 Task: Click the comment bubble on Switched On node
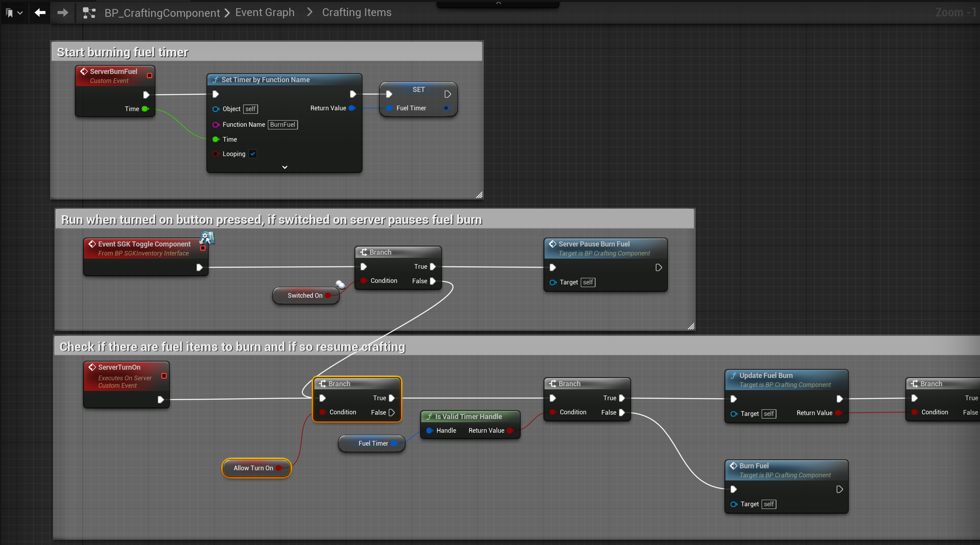[340, 284]
